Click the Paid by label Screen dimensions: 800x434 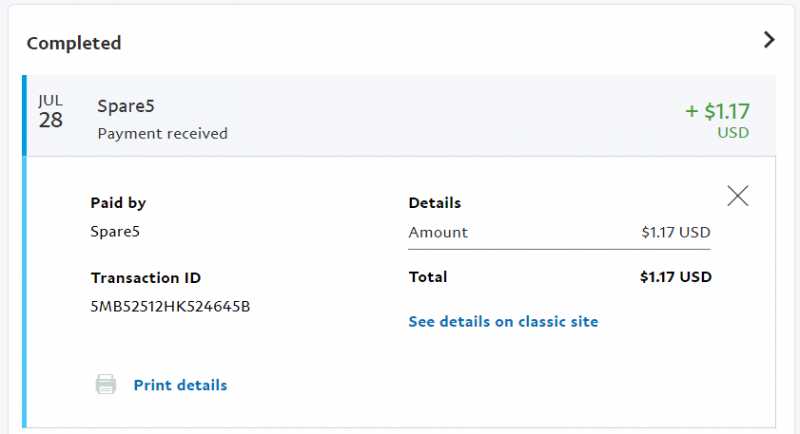118,203
